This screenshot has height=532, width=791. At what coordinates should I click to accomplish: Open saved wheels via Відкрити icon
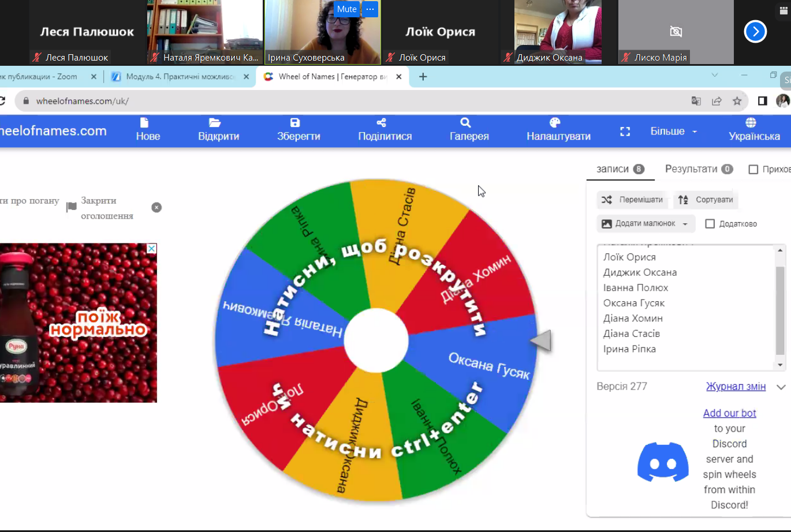pos(215,123)
